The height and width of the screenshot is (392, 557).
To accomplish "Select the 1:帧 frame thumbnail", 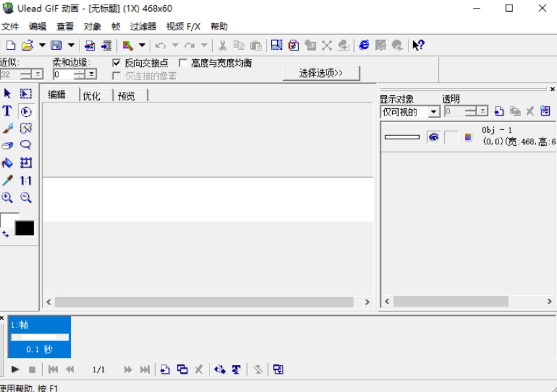I will pos(39,337).
